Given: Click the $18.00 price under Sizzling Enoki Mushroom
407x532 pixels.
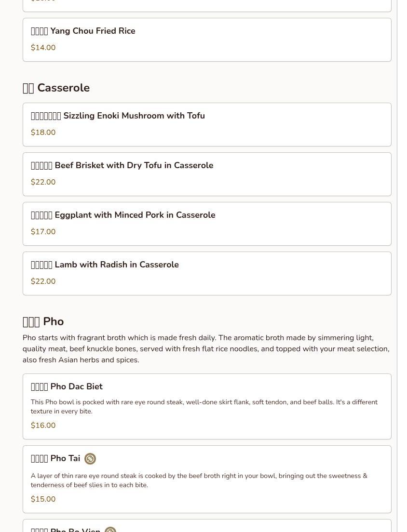Looking at the screenshot, I should (43, 133).
